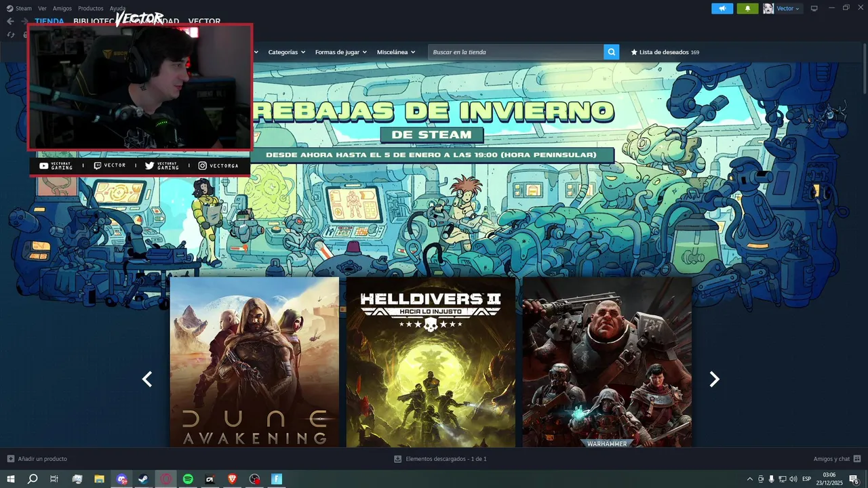Screen dimensions: 868x488
Task: Click the navigation back arrow
Action: click(x=10, y=21)
